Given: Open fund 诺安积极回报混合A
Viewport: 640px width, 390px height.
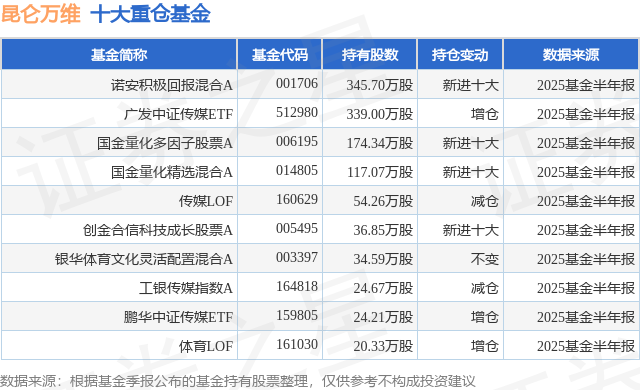Looking at the screenshot, I should [x=171, y=85].
